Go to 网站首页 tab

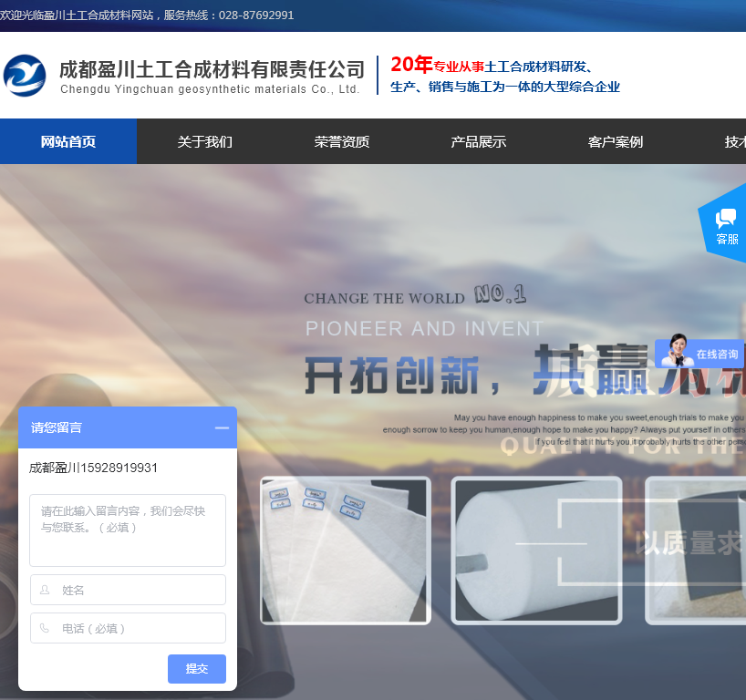[68, 141]
